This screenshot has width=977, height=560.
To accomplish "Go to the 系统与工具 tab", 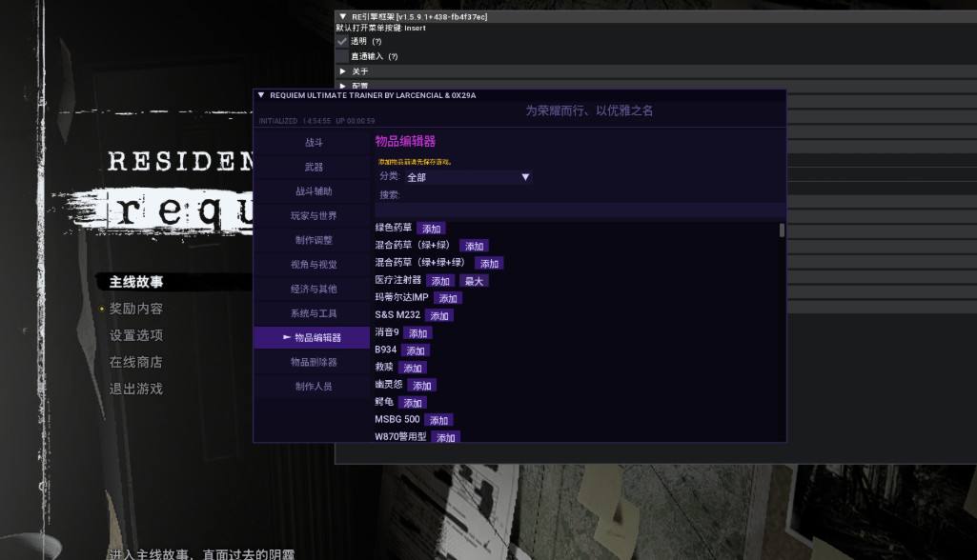I will (313, 313).
